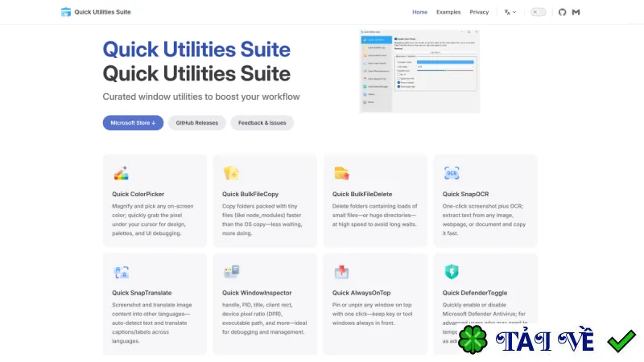
Task: Select the Quick DefenderToggle card title
Action: click(475, 293)
